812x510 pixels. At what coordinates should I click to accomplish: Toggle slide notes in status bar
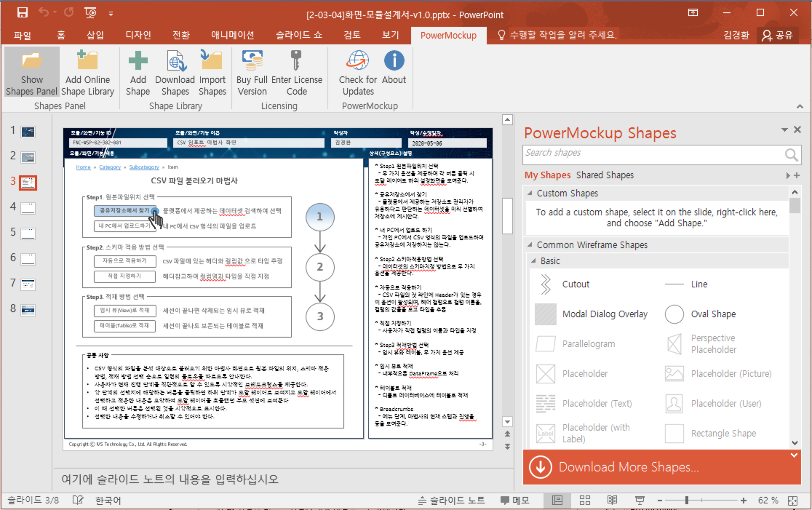pyautogui.click(x=451, y=501)
